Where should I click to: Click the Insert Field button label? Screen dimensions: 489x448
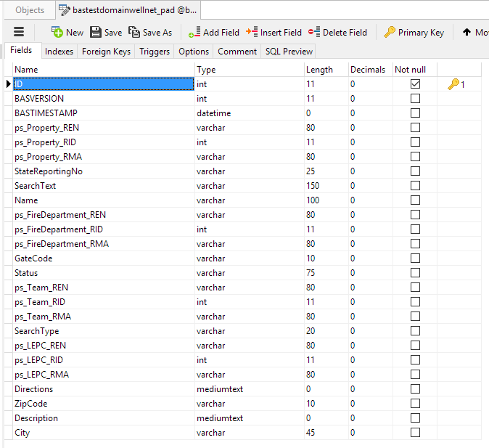pyautogui.click(x=281, y=32)
